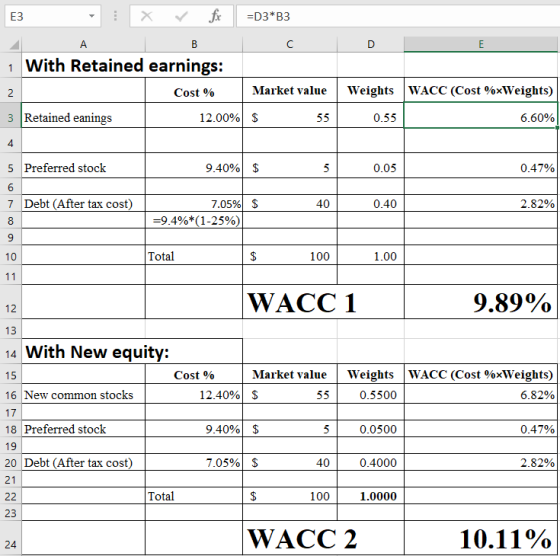
Task: Select the 6.82% WACC cell
Action: pyautogui.click(x=481, y=394)
